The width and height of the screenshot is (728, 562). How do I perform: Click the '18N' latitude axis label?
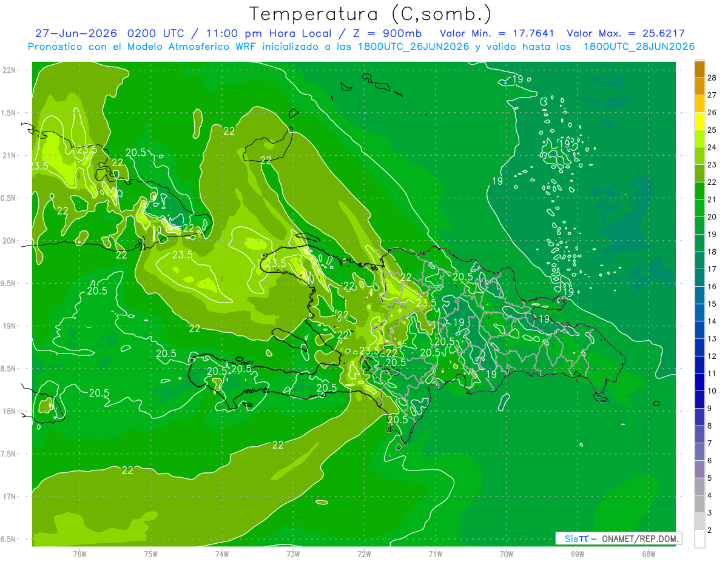10,411
